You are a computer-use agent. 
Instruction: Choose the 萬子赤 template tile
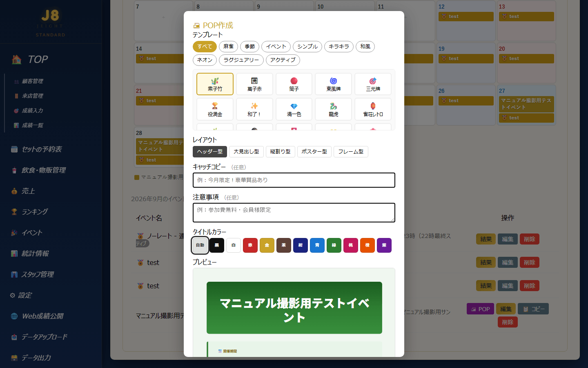coord(254,84)
